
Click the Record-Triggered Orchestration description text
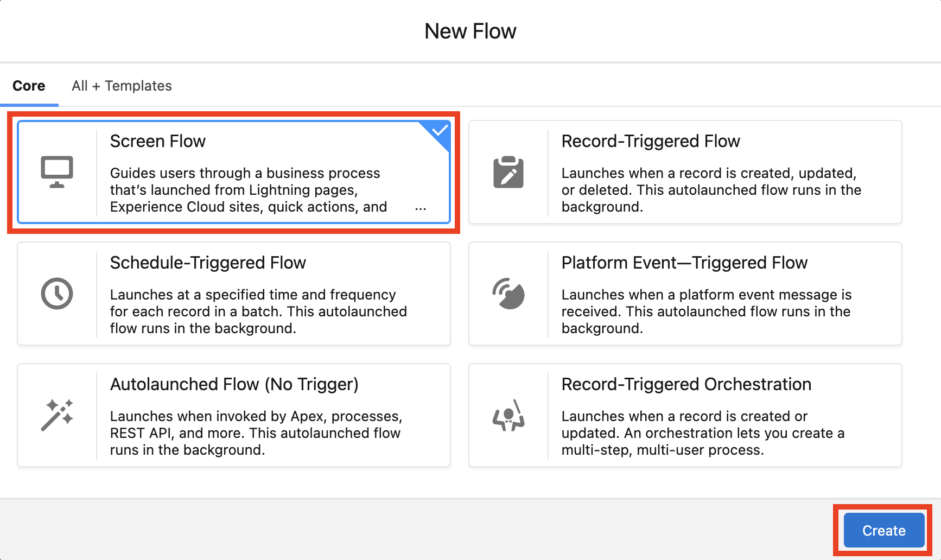(x=703, y=433)
